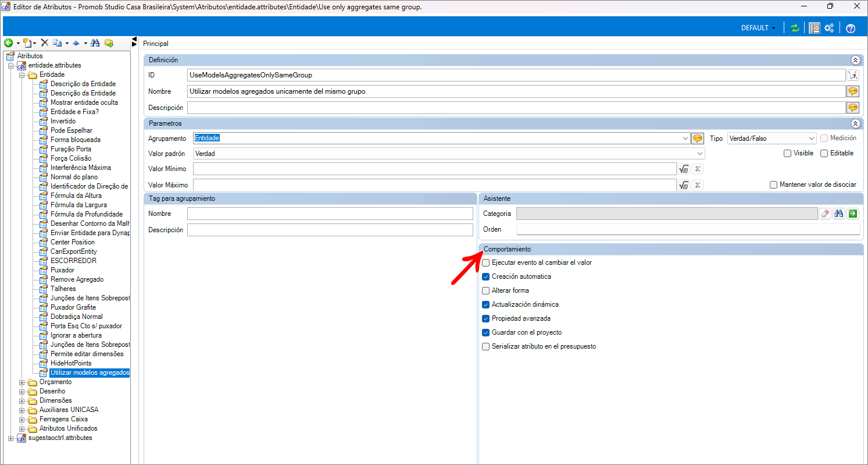868x465 pixels.
Task: Collapse the Definición section with chevron button
Action: click(855, 60)
